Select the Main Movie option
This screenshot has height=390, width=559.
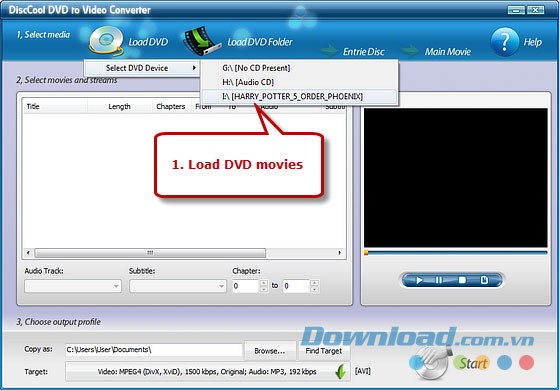click(x=448, y=52)
